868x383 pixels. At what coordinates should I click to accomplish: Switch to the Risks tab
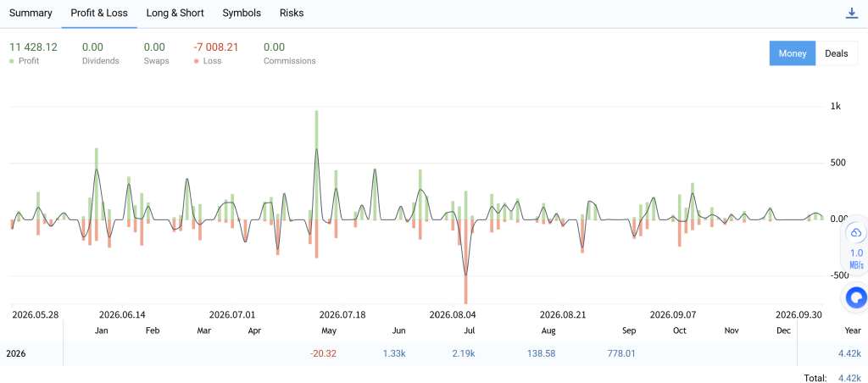292,14
